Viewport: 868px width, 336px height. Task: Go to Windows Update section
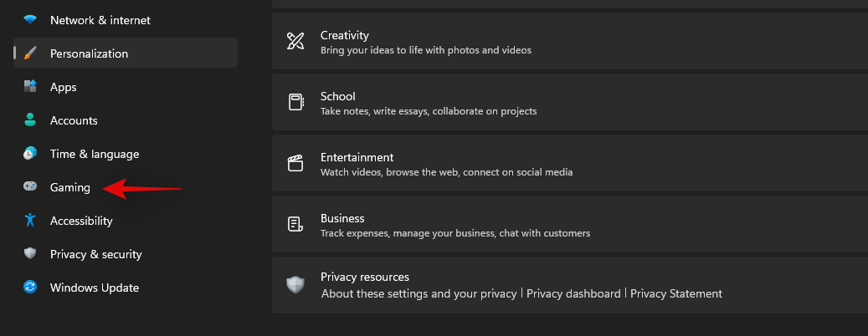click(94, 288)
